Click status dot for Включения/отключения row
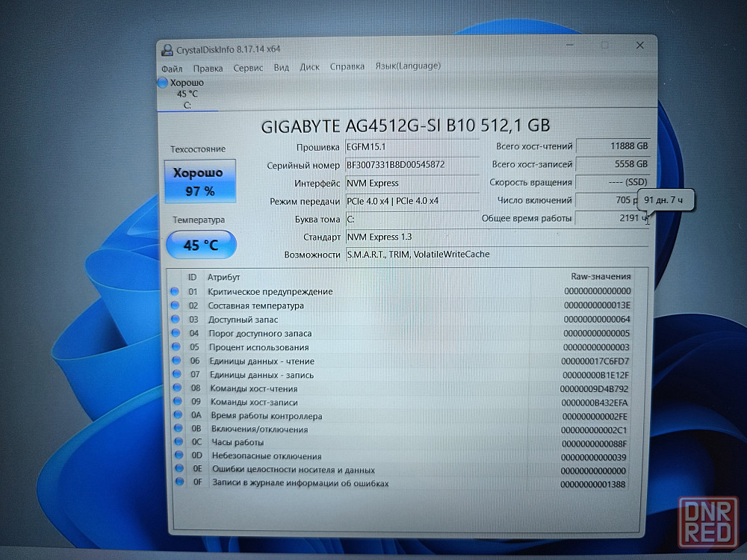The height and width of the screenshot is (560, 747). tap(179, 428)
